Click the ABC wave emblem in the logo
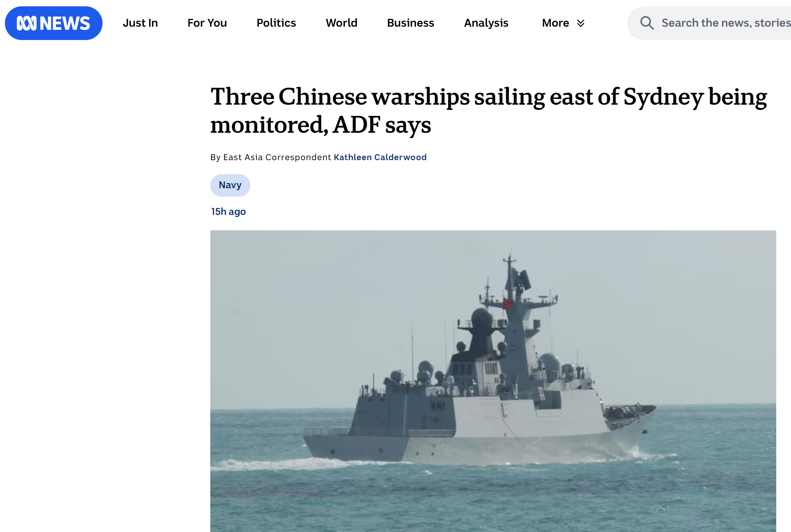 pos(27,23)
